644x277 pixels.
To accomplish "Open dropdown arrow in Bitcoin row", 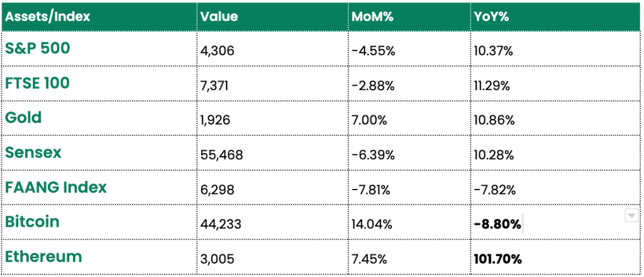I will tap(631, 215).
